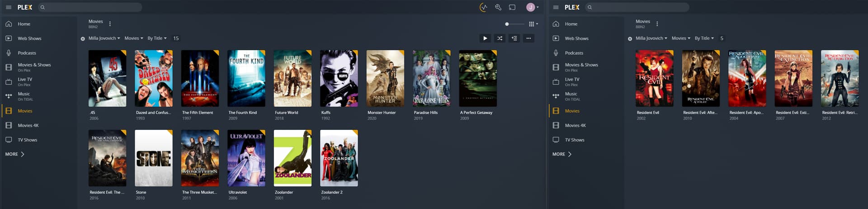Open Movies library three-dot menu in 15-movie window
The width and height of the screenshot is (868, 209).
(110, 24)
